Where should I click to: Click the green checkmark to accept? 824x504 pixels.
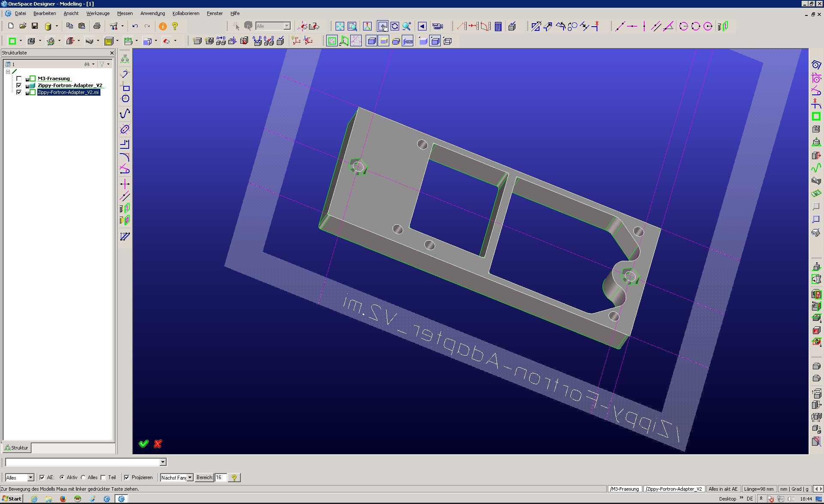click(x=144, y=444)
